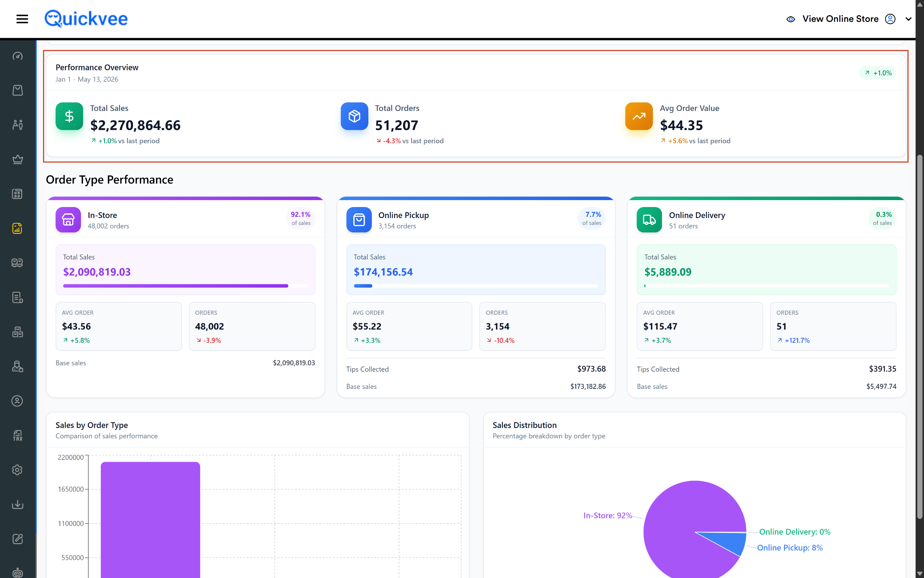Open the crown loyalty sidebar icon
Image resolution: width=924 pixels, height=578 pixels.
click(18, 159)
